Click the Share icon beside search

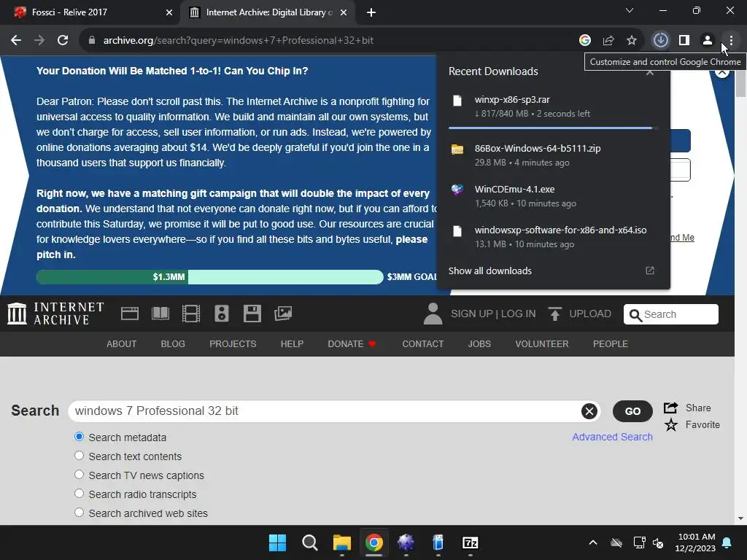coord(671,408)
